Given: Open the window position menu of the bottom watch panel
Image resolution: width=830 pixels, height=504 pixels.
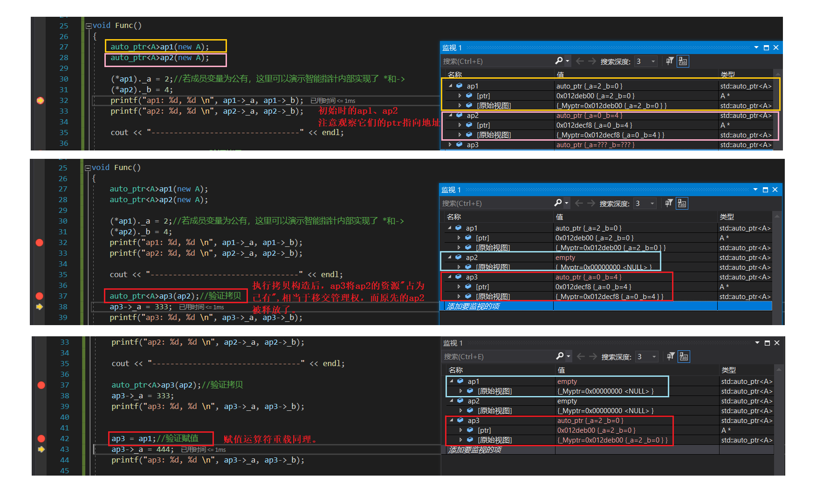Looking at the screenshot, I should point(757,343).
